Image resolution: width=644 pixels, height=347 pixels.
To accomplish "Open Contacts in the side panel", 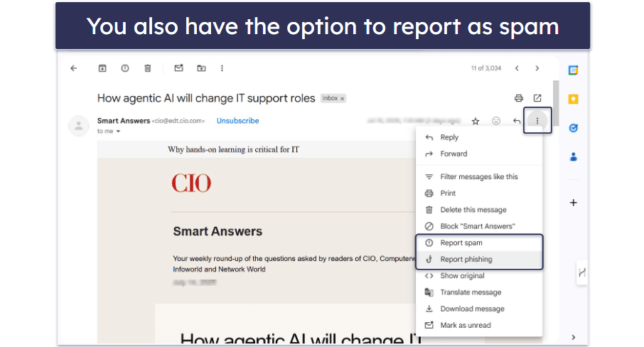I will point(574,157).
